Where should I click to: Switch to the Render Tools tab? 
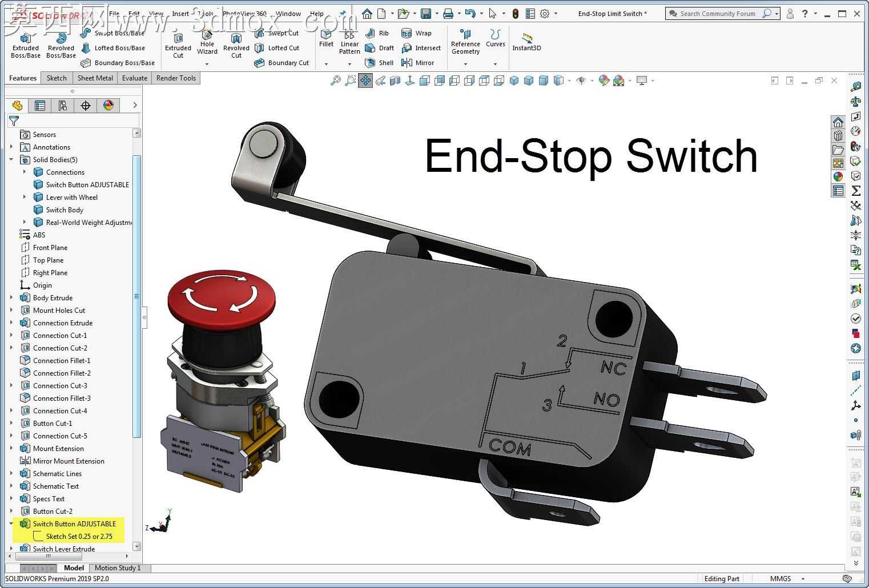[176, 78]
